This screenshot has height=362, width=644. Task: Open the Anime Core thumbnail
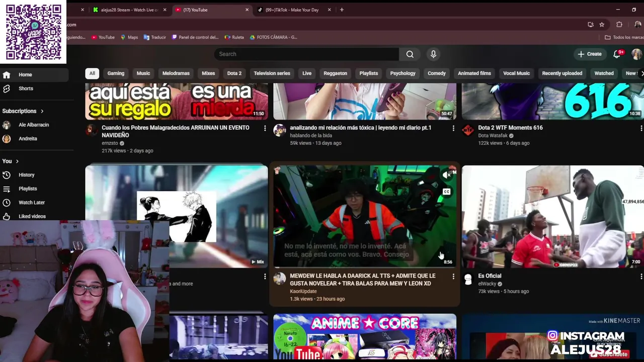point(365,337)
